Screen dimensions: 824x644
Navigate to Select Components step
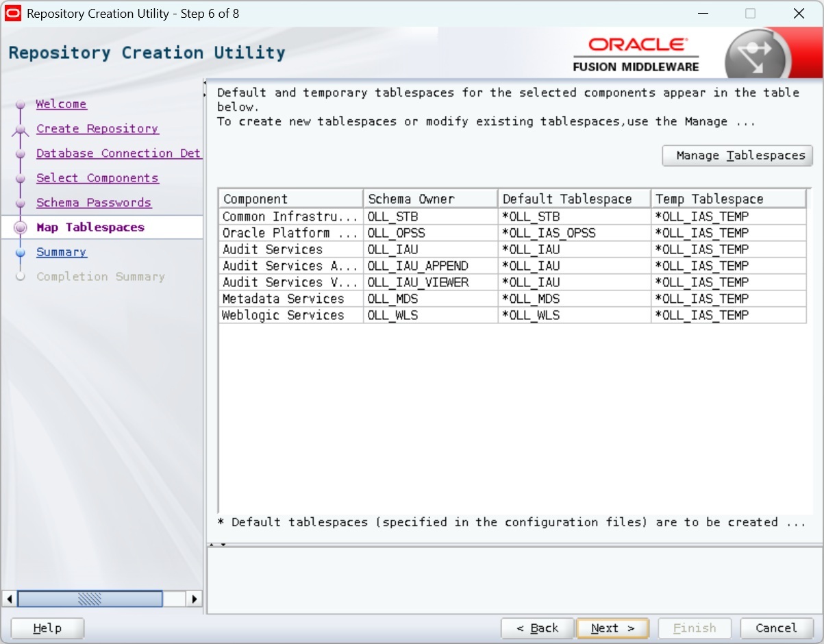pyautogui.click(x=97, y=178)
